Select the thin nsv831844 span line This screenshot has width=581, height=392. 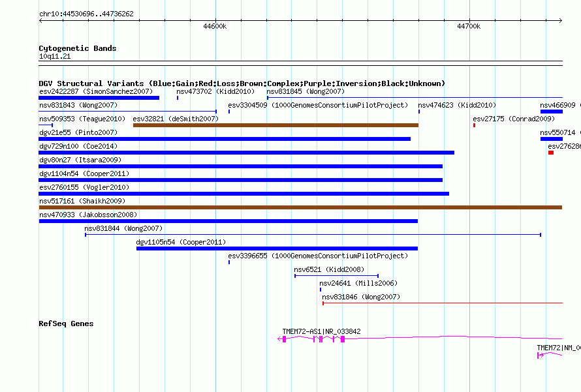pyautogui.click(x=313, y=235)
